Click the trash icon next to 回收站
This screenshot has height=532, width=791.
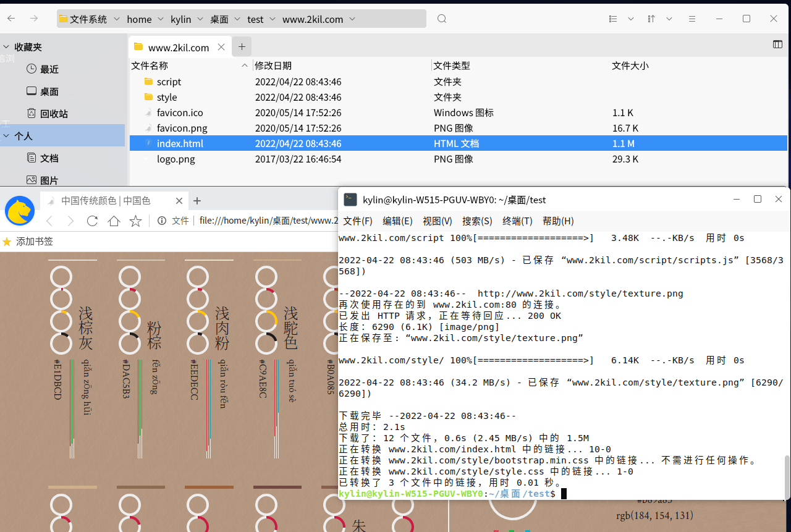coord(32,113)
